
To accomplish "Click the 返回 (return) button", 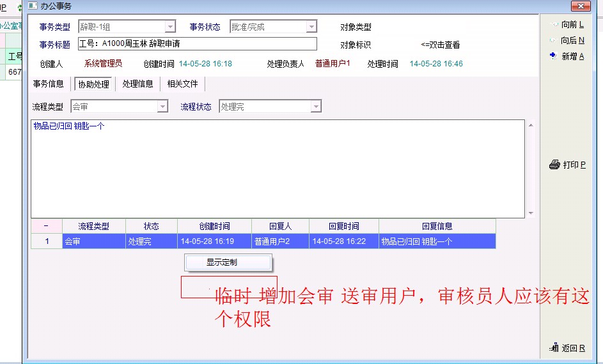I will pyautogui.click(x=567, y=348).
